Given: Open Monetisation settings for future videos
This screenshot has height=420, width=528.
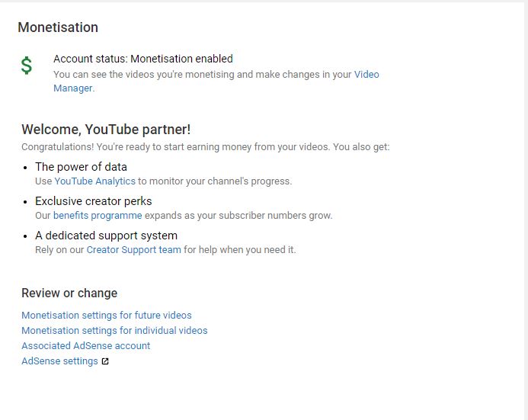Looking at the screenshot, I should pyautogui.click(x=107, y=316).
